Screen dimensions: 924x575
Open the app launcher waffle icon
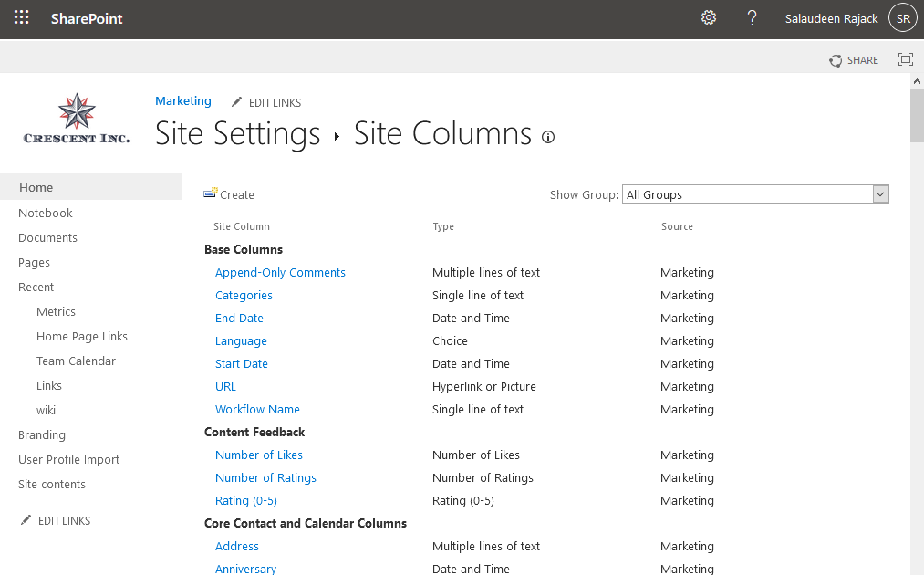click(x=22, y=18)
